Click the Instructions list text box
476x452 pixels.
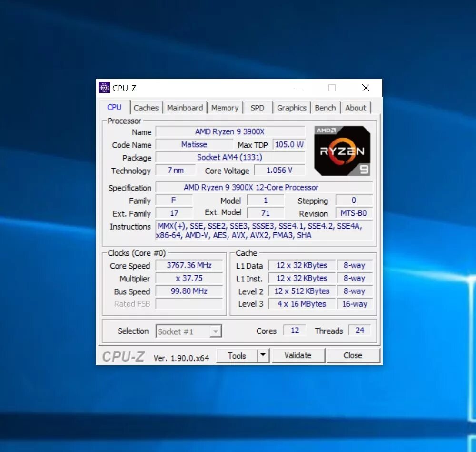(x=264, y=231)
